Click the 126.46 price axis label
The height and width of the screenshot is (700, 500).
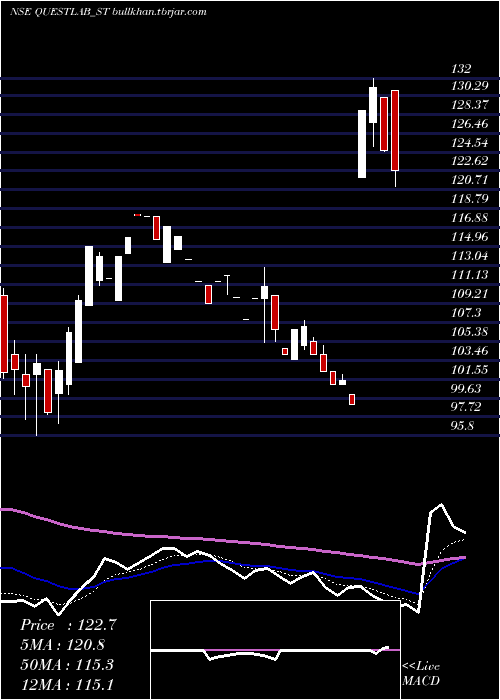470,124
